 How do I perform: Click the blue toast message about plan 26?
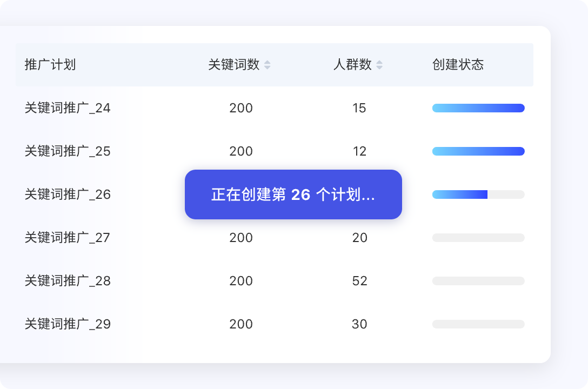click(x=293, y=194)
